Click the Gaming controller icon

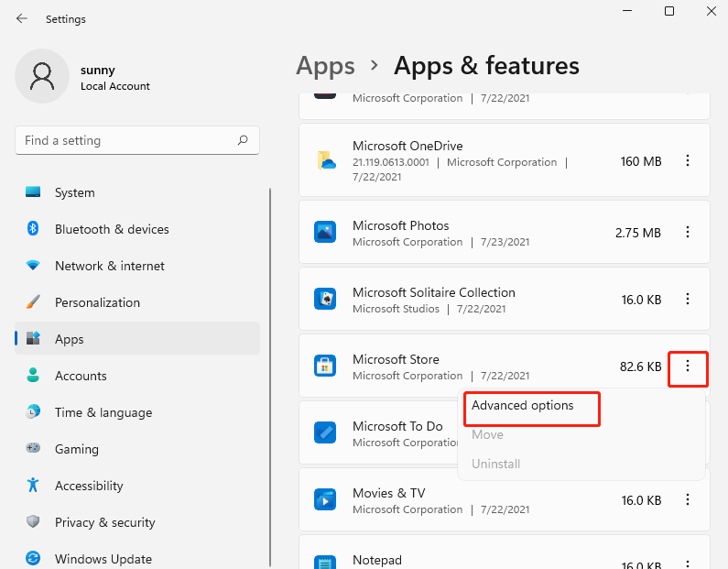click(33, 448)
